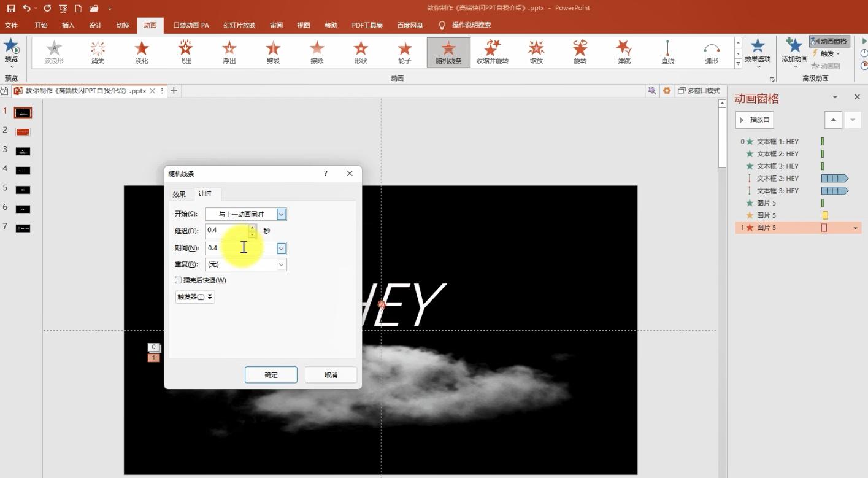Open the 重复 repeat dropdown
Screen dimensions: 868x478
click(281, 264)
